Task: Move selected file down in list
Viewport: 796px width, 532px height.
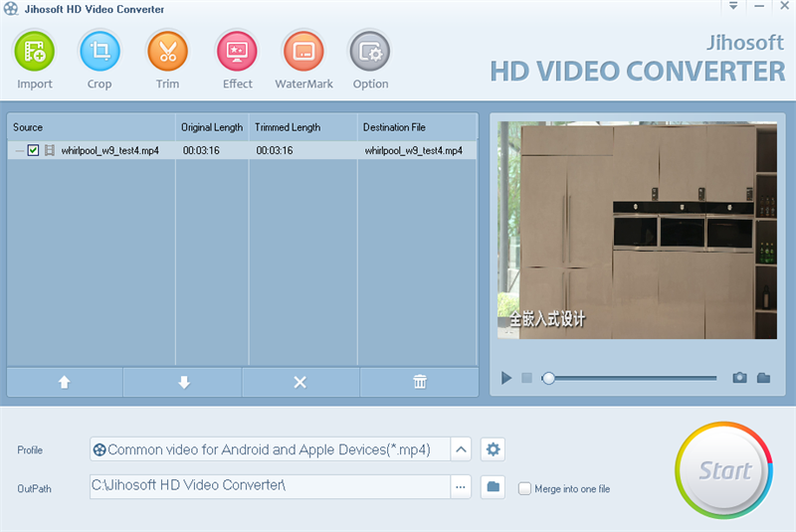Action: pos(184,382)
